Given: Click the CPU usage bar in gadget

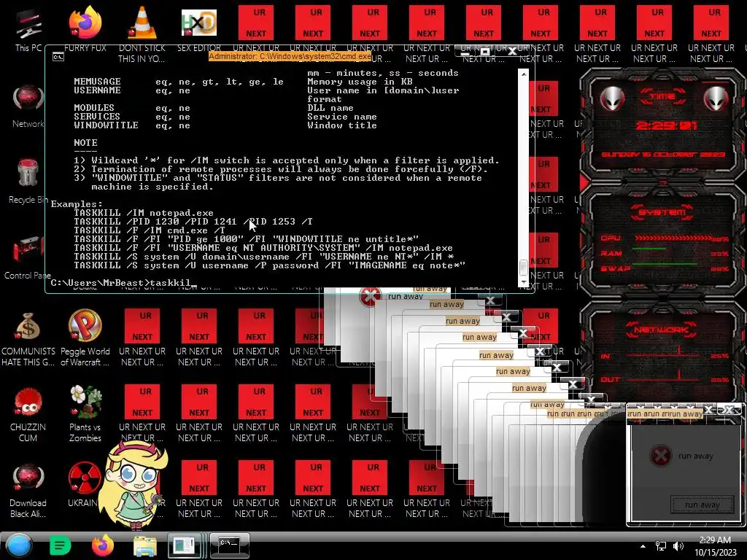Looking at the screenshot, I should [672, 238].
